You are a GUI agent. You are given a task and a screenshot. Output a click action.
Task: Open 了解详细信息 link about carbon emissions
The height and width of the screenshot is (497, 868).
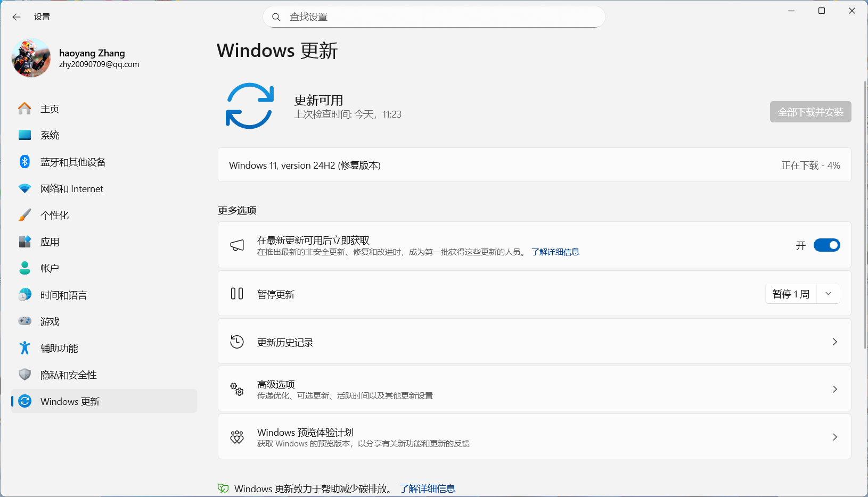pos(428,488)
